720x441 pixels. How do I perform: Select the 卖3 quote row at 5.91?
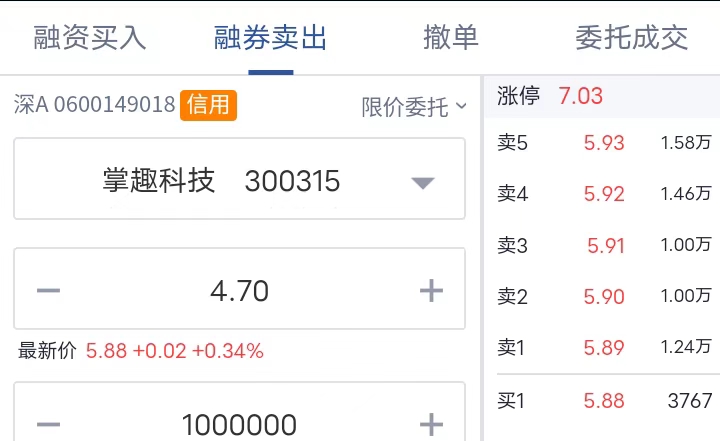coord(604,245)
